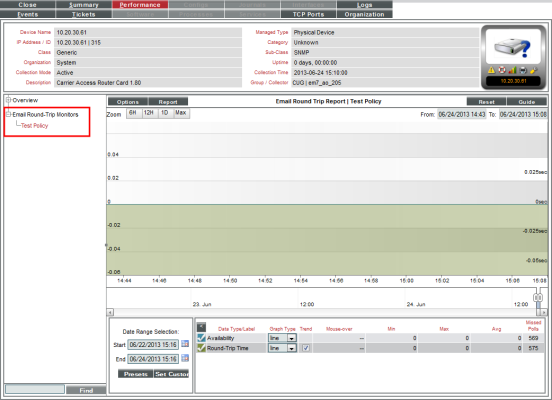Image resolution: width=552 pixels, height=400 pixels.
Task: Switch to the Summary tab
Action: pos(84,5)
